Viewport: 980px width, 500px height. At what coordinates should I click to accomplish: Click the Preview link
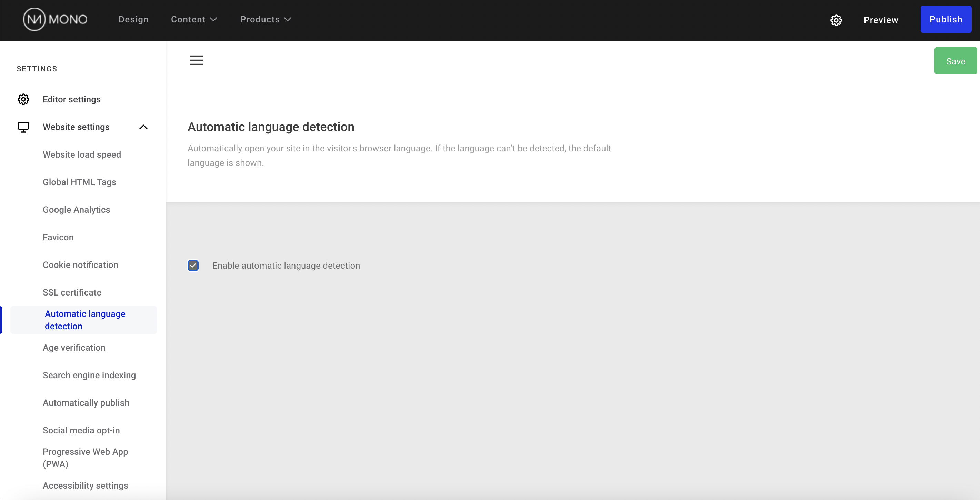click(x=881, y=20)
